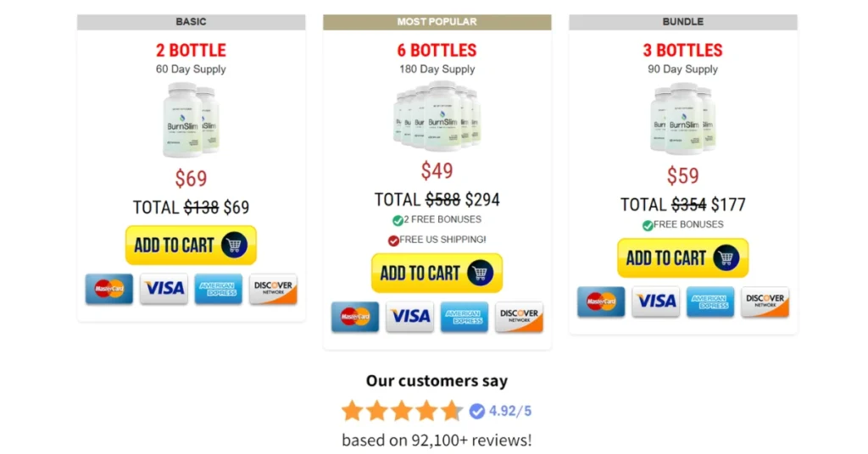Select the Most Popular header tab
Screen dimensions: 868x454
(x=437, y=22)
